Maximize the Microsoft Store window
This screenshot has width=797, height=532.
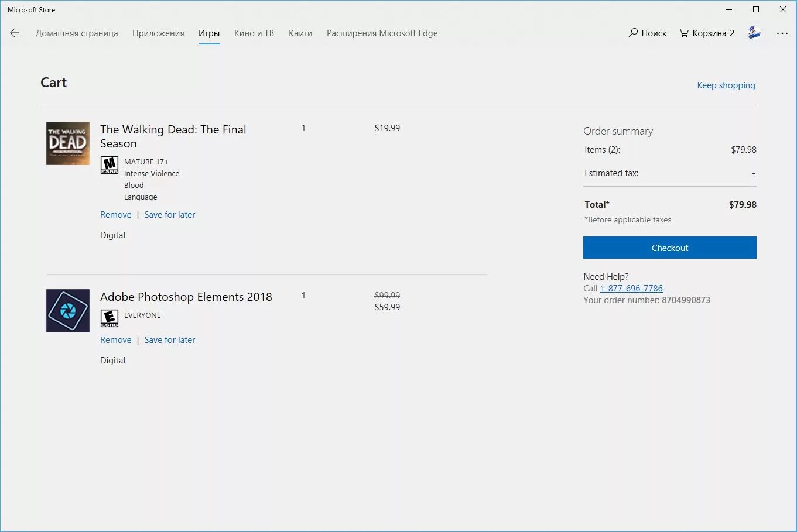tap(756, 9)
